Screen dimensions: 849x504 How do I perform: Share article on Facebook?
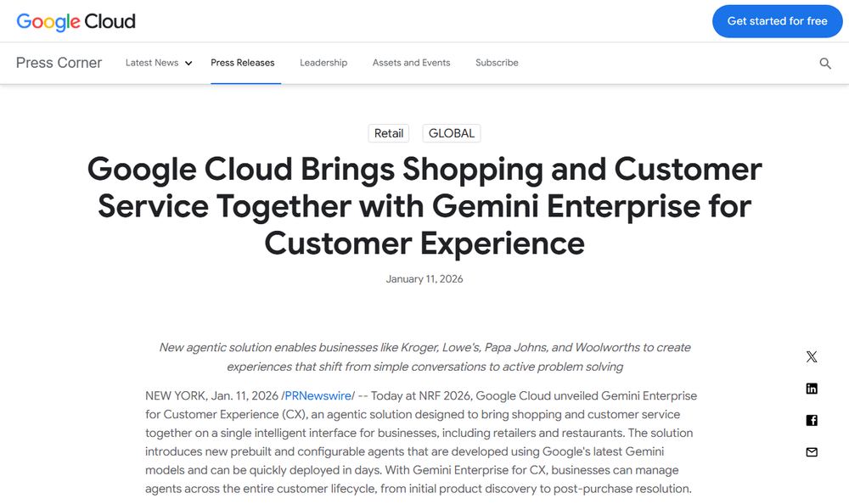click(812, 420)
